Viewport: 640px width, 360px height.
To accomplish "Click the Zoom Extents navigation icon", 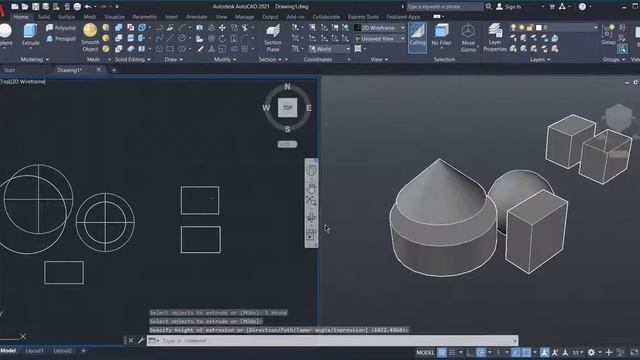I will tap(311, 201).
